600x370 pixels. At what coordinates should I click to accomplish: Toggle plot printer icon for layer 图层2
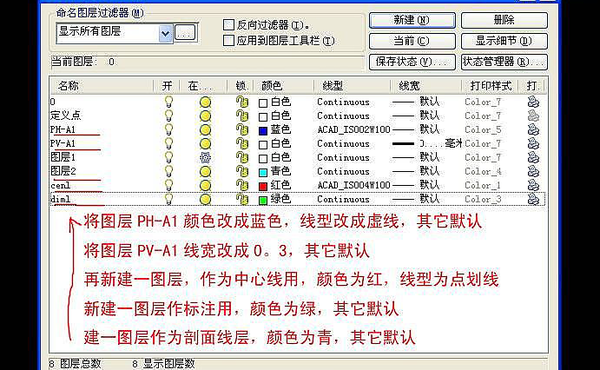533,171
